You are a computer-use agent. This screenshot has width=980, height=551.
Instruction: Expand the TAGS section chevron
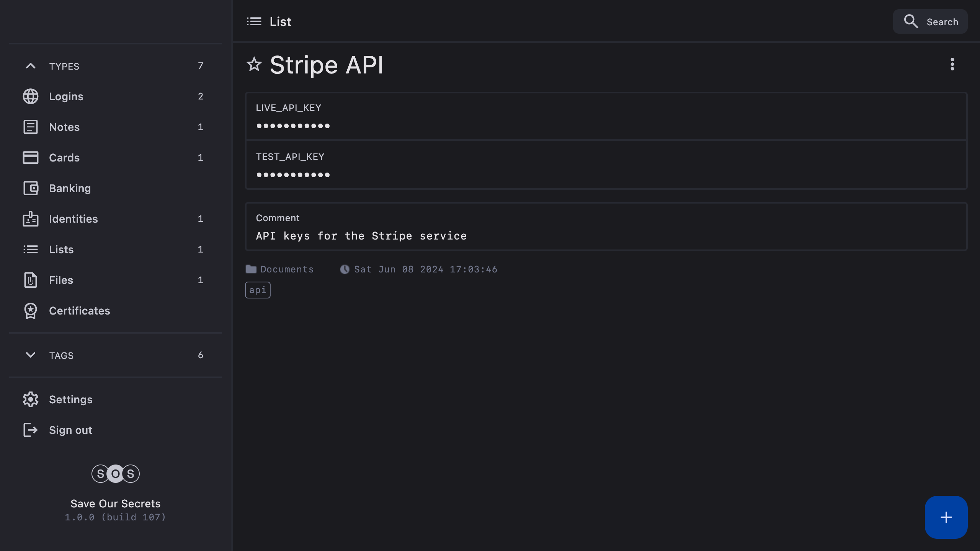(31, 355)
